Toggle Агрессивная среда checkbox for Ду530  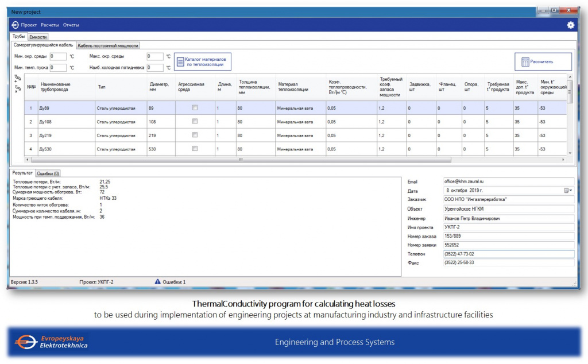195,149
